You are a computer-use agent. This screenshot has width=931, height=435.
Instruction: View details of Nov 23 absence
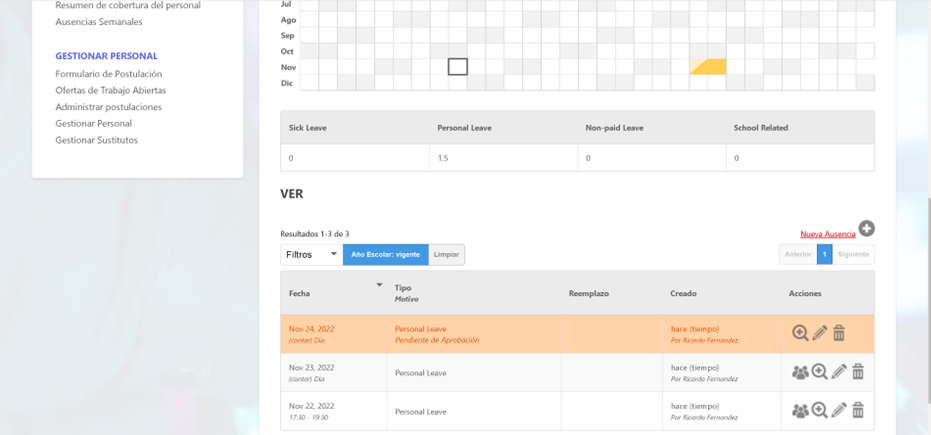coord(819,372)
